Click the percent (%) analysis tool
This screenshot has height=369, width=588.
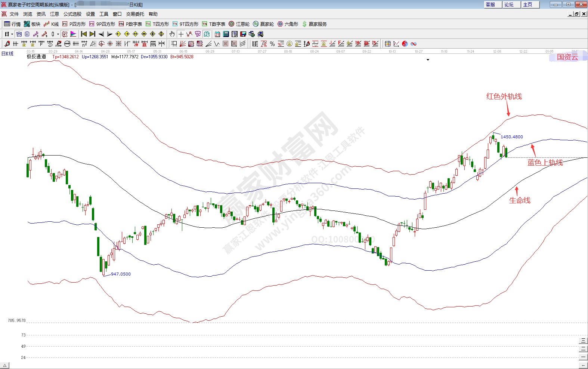coord(272,44)
